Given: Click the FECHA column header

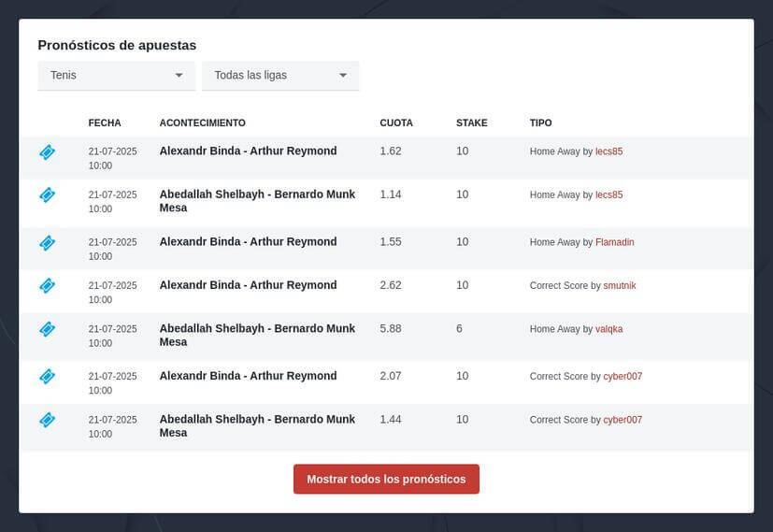Looking at the screenshot, I should [x=105, y=122].
